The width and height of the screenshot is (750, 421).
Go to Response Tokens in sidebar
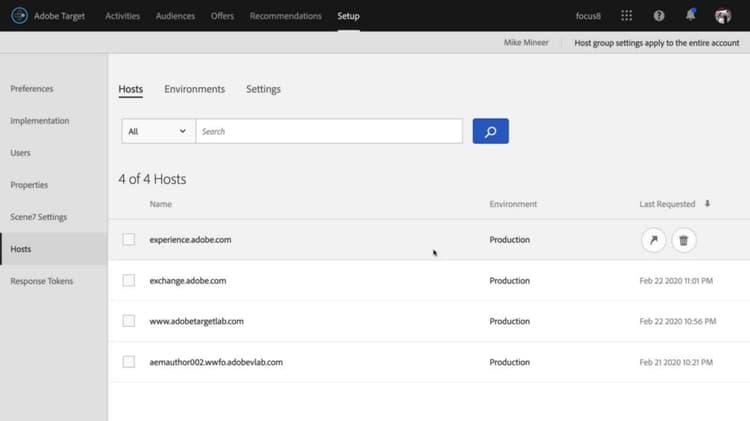coord(42,281)
